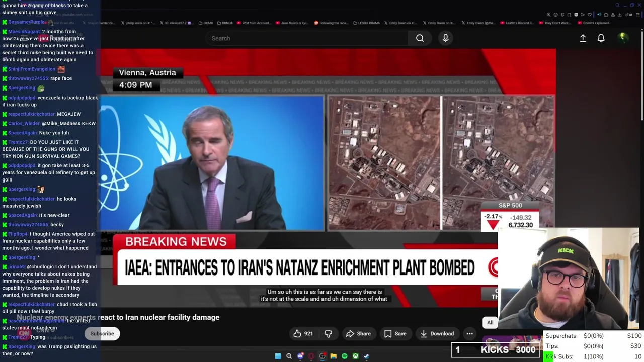Open the YouTube upload/create icon

583,38
